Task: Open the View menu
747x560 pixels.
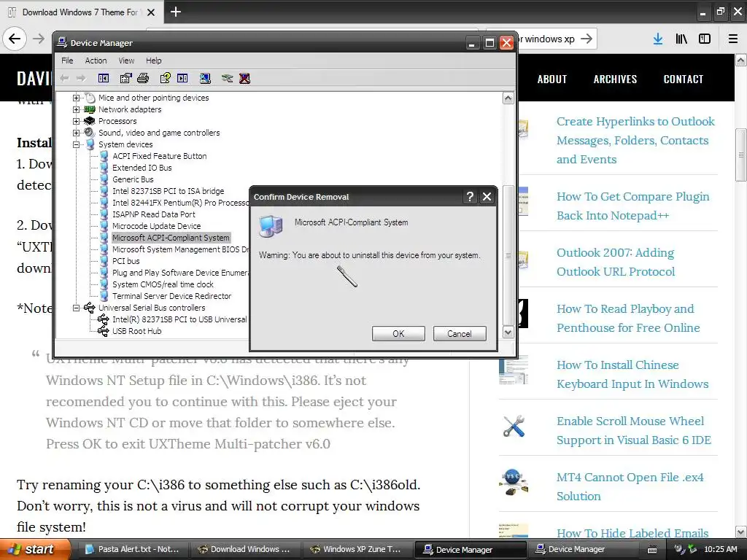Action: click(x=126, y=61)
